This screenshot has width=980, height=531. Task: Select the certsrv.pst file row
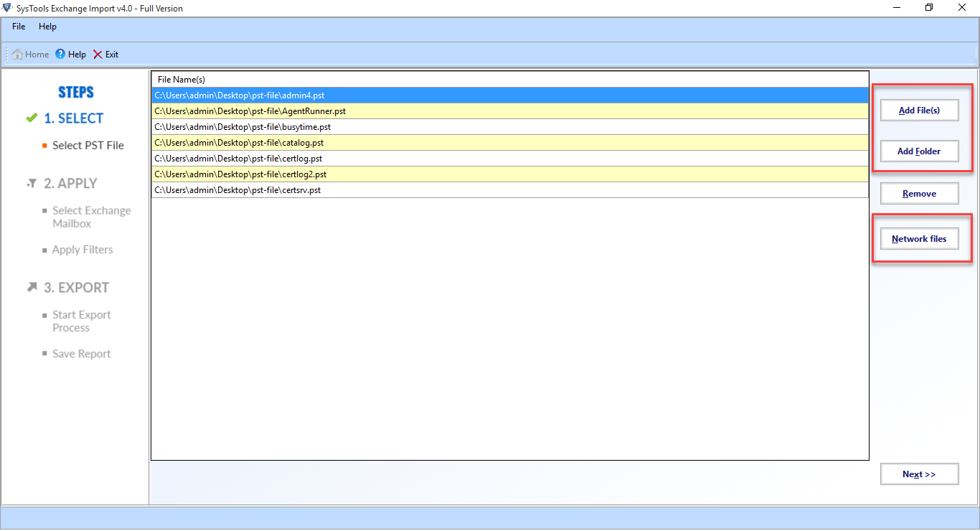point(509,190)
